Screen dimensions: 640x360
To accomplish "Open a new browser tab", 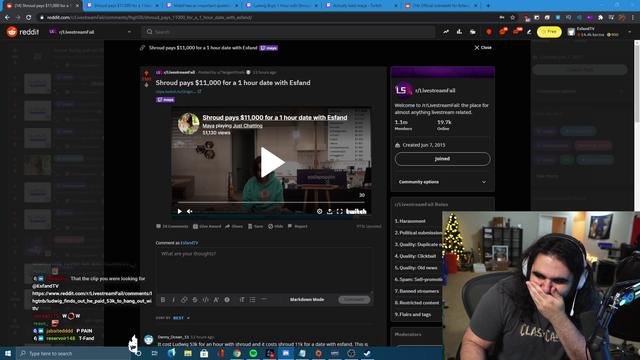I will pyautogui.click(x=488, y=6).
